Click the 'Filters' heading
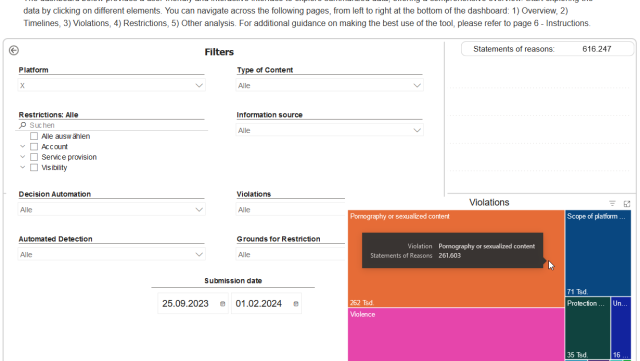 219,52
